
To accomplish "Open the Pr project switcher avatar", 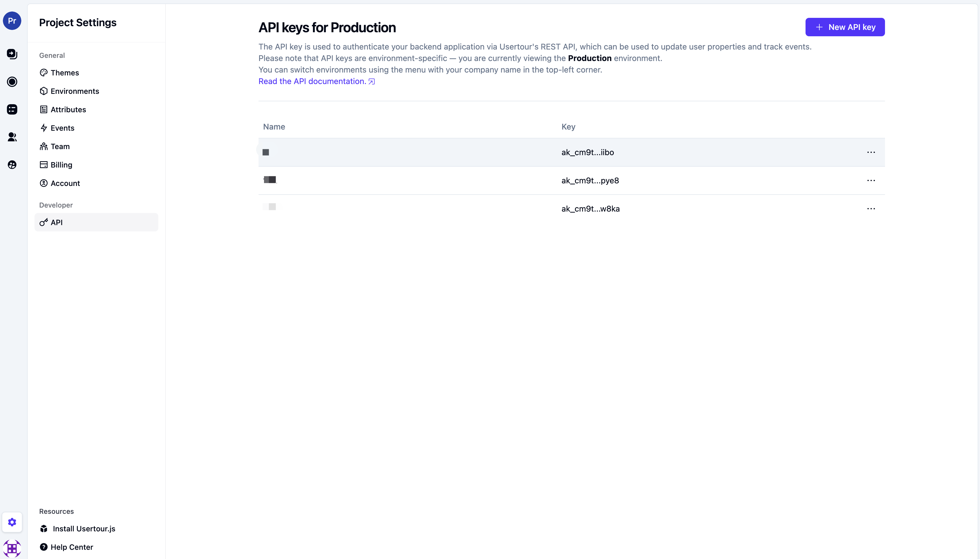I will [12, 21].
